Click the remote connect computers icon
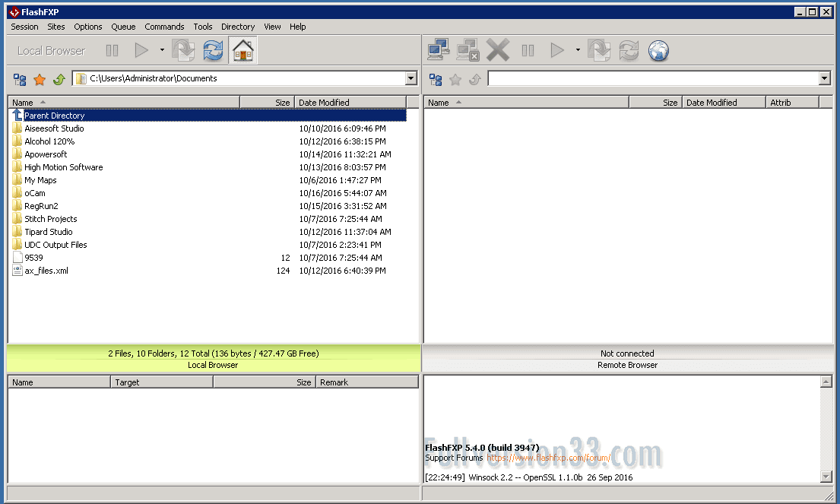Viewport: 840px width, 504px height. 439,50
